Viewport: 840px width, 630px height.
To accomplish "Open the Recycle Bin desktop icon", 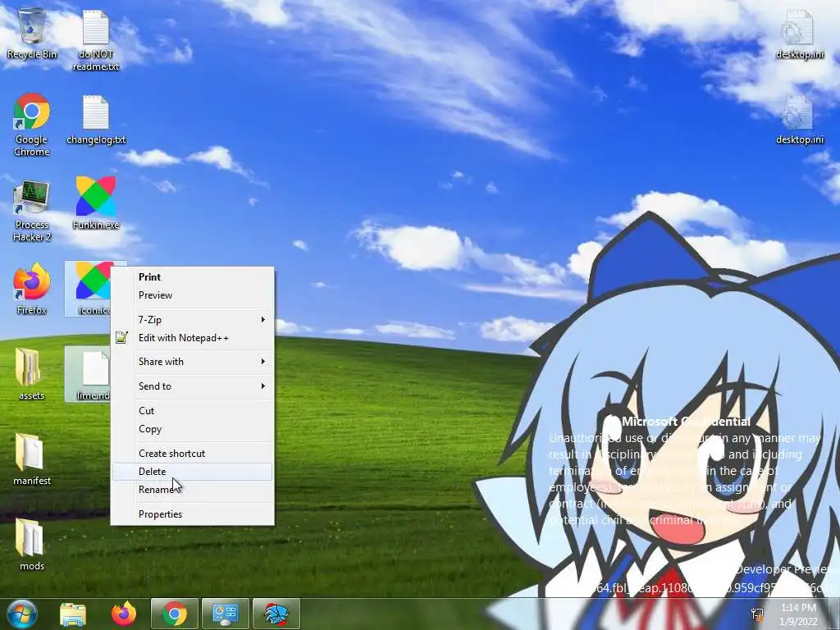I will pyautogui.click(x=32, y=34).
